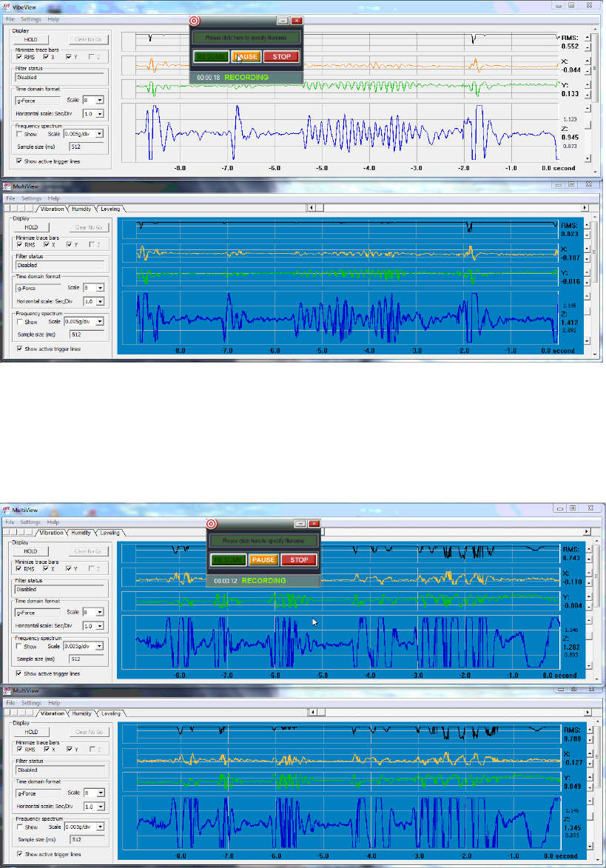
Task: Click RESUME in the VibeView recording dialog
Action: 211,56
